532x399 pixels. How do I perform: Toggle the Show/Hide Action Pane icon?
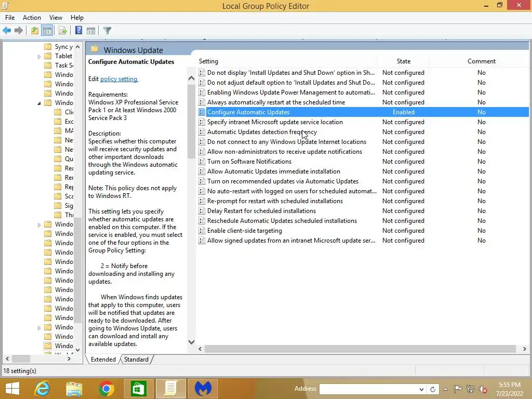91,31
